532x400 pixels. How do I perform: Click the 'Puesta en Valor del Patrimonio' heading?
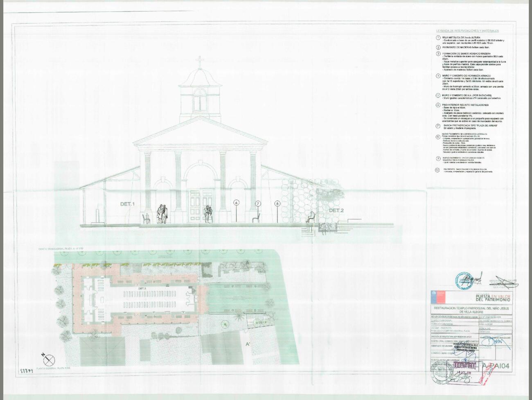pyautogui.click(x=493, y=298)
